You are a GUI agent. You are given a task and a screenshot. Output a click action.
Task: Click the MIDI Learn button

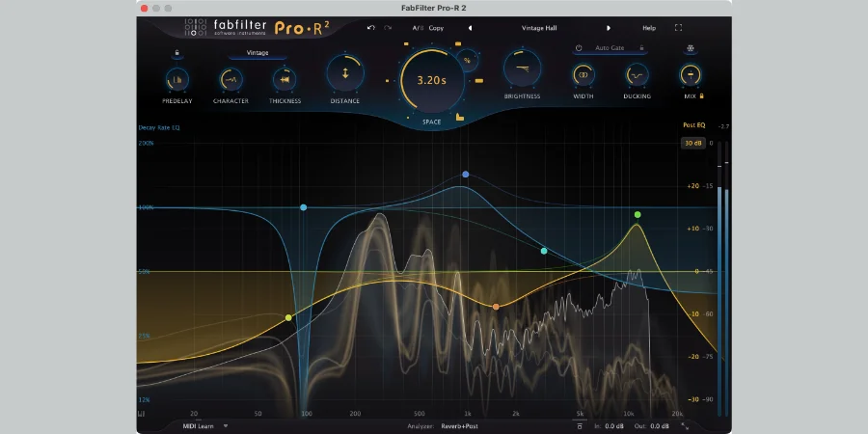point(198,426)
